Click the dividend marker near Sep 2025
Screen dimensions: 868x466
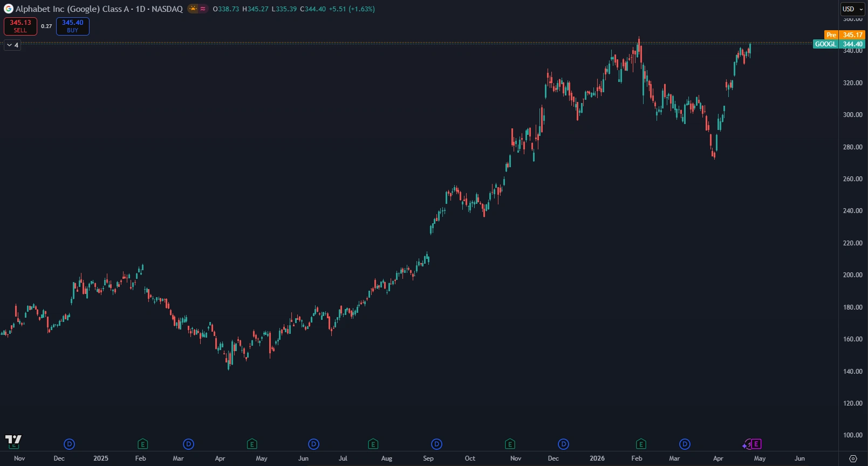click(436, 444)
